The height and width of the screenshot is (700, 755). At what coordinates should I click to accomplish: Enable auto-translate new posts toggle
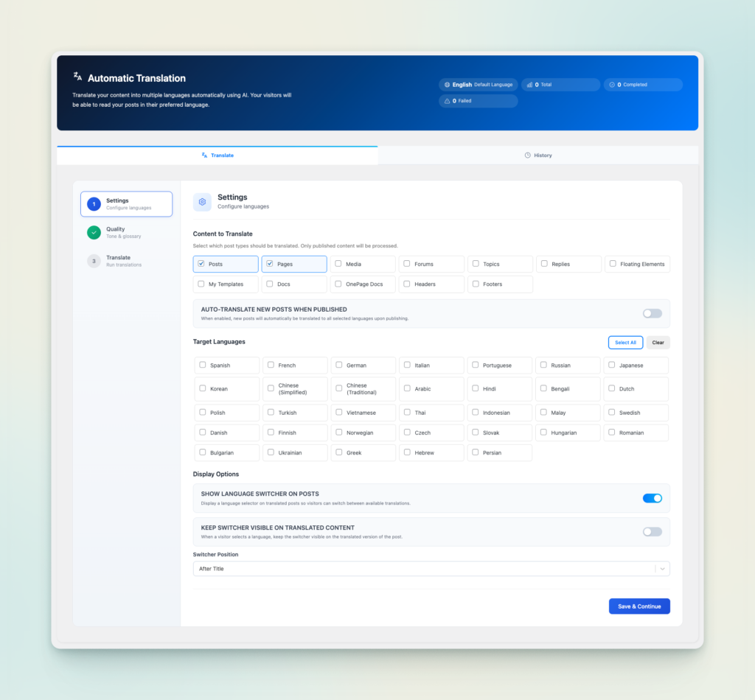point(652,313)
